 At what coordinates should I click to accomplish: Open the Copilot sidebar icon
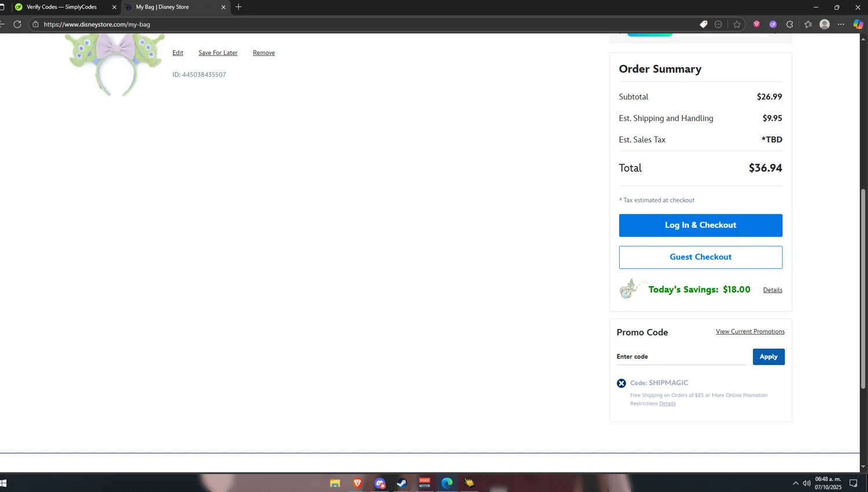coord(858,24)
